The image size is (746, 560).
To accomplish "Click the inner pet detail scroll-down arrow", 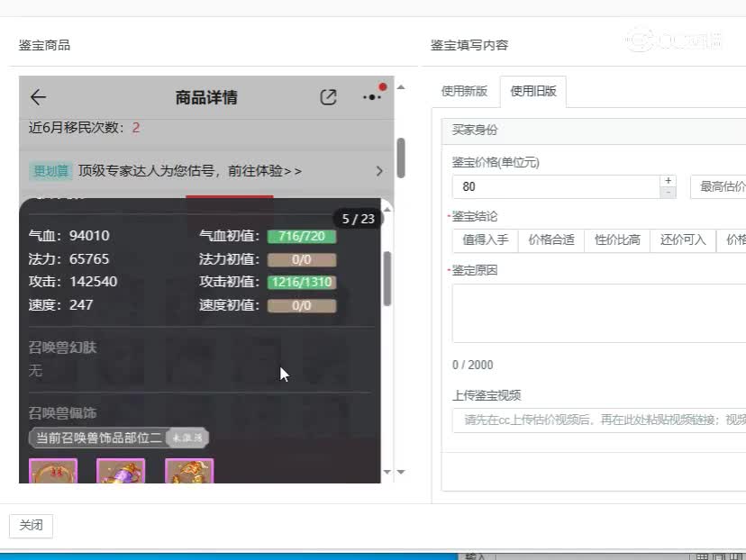I will tap(387, 472).
